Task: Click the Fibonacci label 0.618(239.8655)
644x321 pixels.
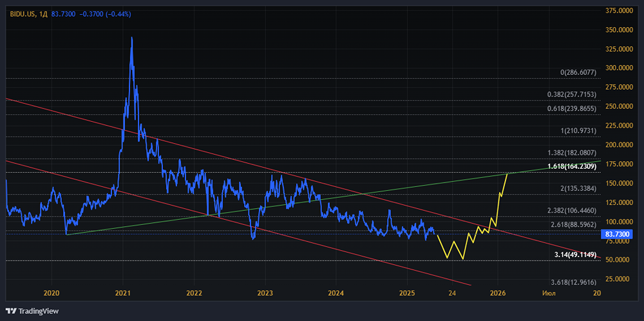Action: coord(572,108)
